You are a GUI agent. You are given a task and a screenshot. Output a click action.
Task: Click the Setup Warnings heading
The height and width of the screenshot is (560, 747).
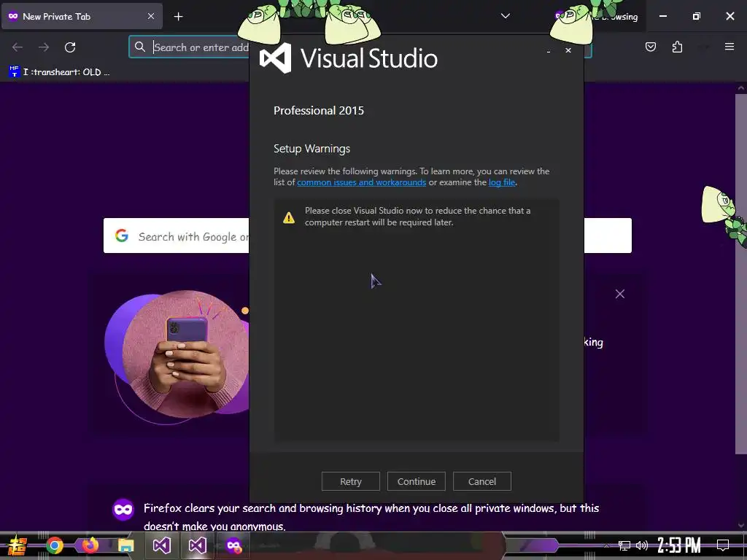click(311, 149)
